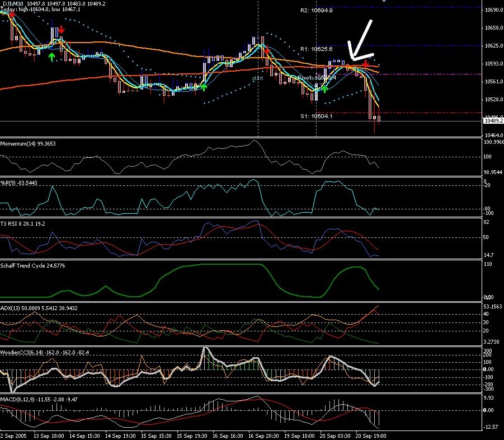Click the current price tag 10489.2

[x=493, y=120]
